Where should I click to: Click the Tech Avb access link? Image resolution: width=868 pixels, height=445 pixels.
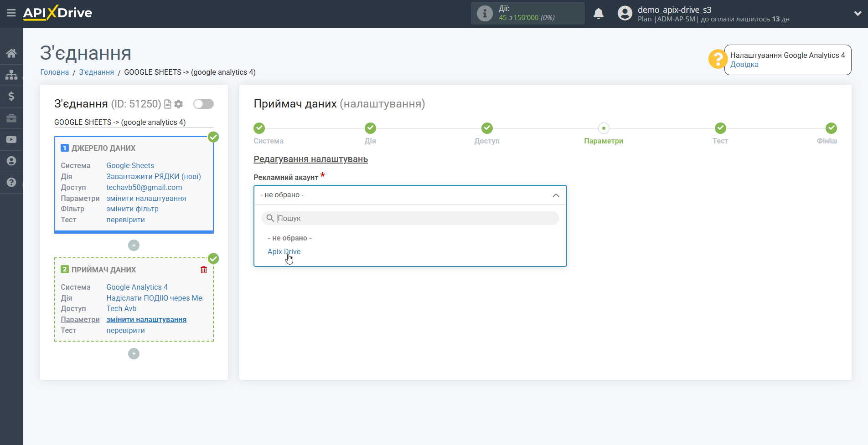121,309
